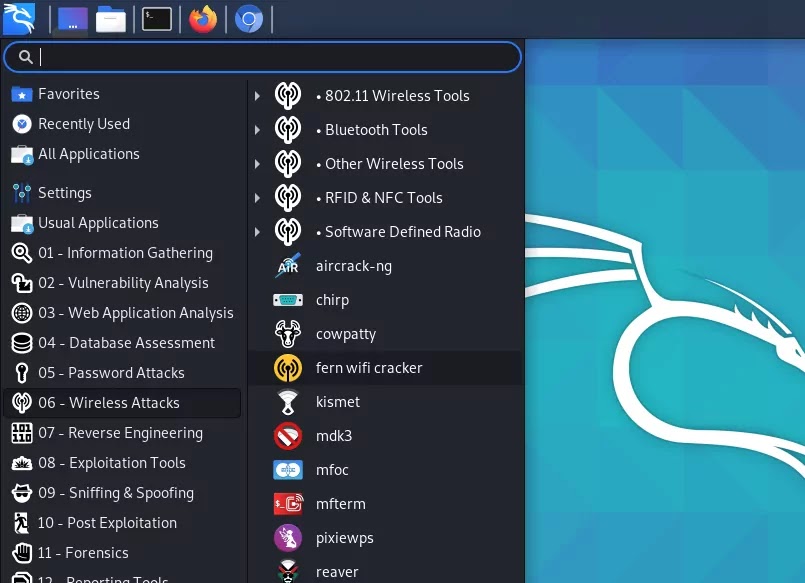Launch Chromium browser from the taskbar
Screen dimensions: 805x583
[249, 20]
